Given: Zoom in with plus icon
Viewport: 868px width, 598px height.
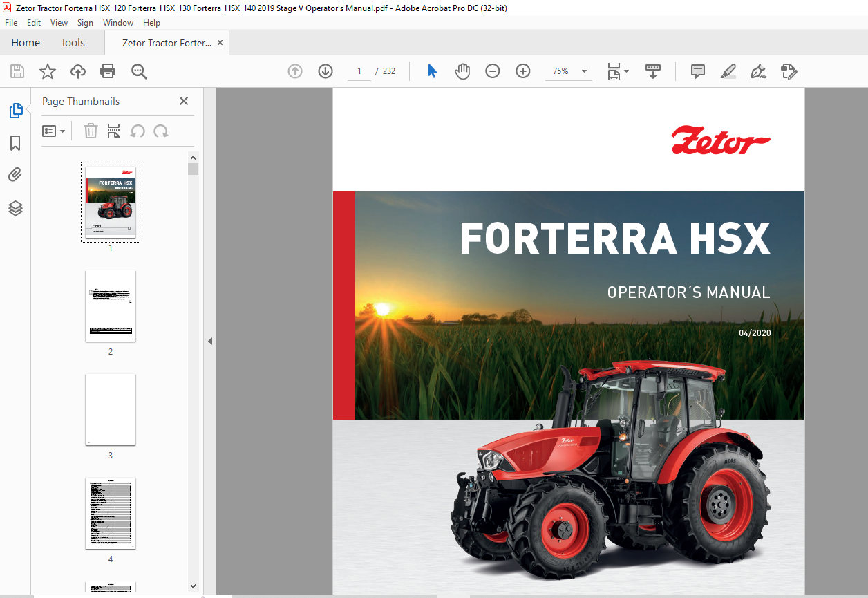Looking at the screenshot, I should pos(523,71).
